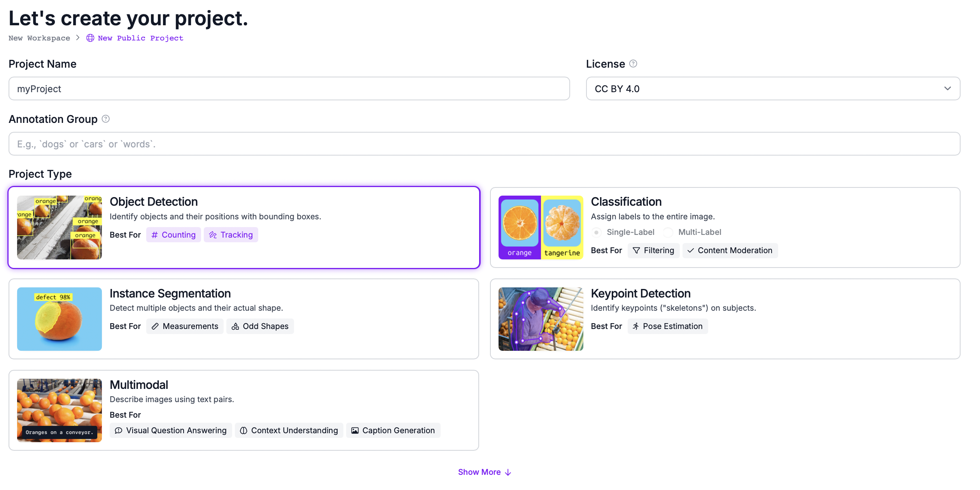Image resolution: width=980 pixels, height=490 pixels.
Task: Click the checkmark icon in Content Moderation
Action: tap(691, 251)
